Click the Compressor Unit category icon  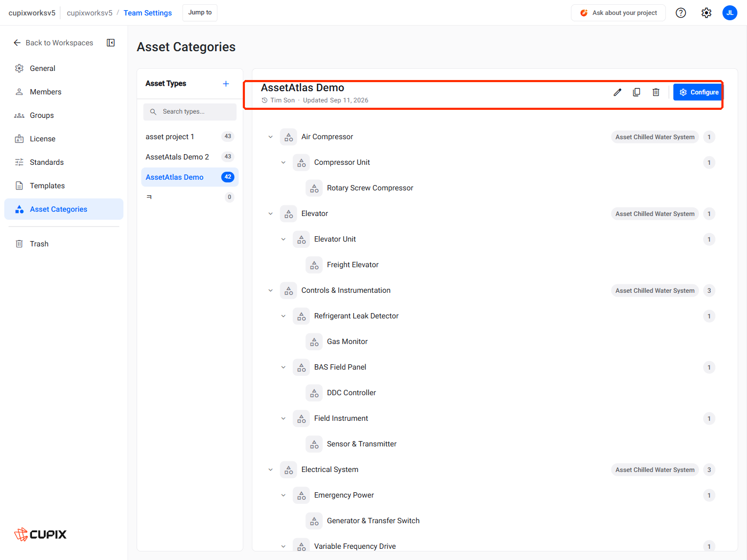pos(301,163)
